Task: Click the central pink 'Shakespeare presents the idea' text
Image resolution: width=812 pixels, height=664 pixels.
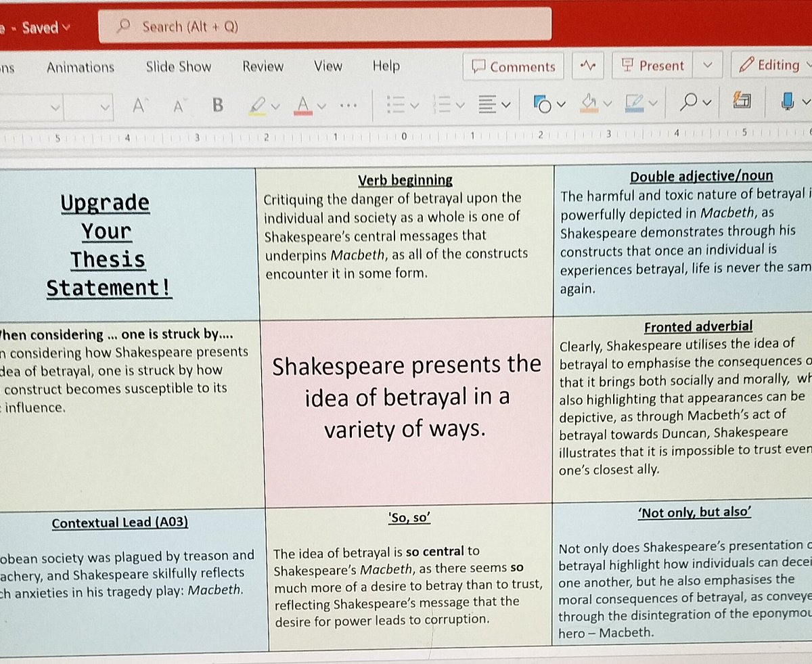Action: coord(407,397)
